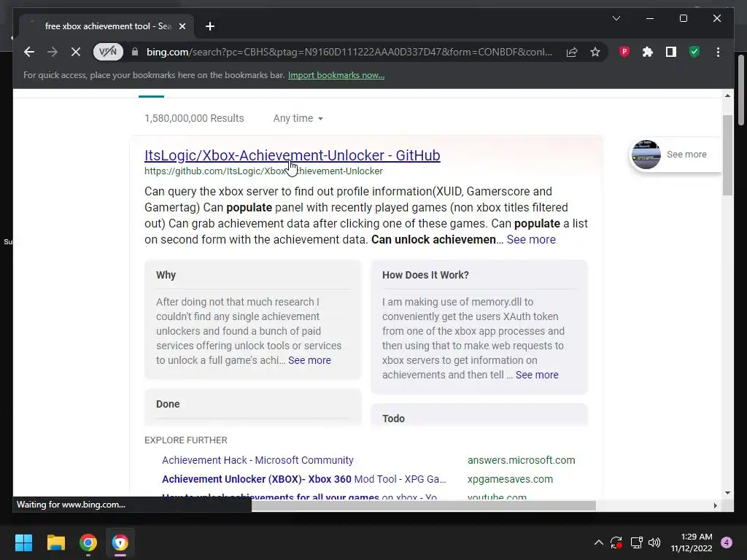Click the active shield browser taskbar icon
747x560 pixels.
pos(120,542)
